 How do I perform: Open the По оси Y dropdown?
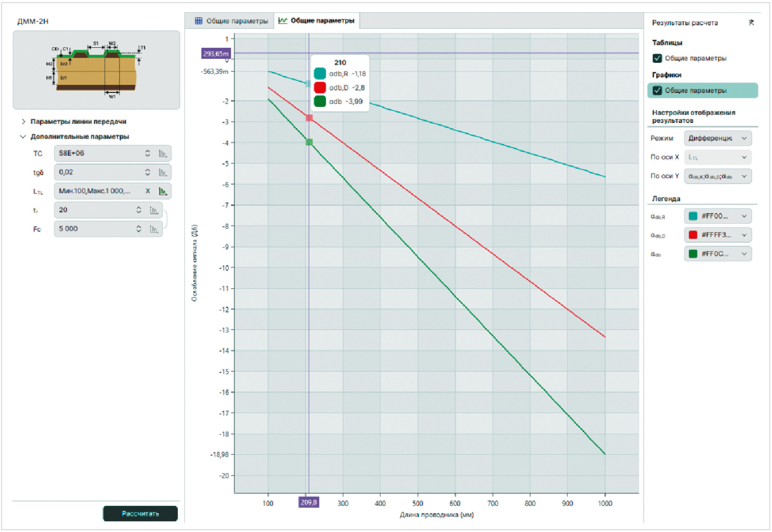coord(717,176)
